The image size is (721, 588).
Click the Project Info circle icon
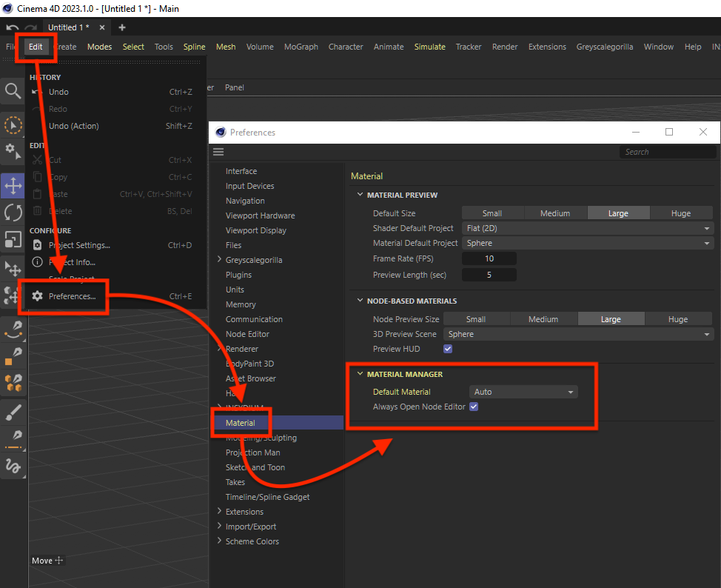(x=37, y=262)
